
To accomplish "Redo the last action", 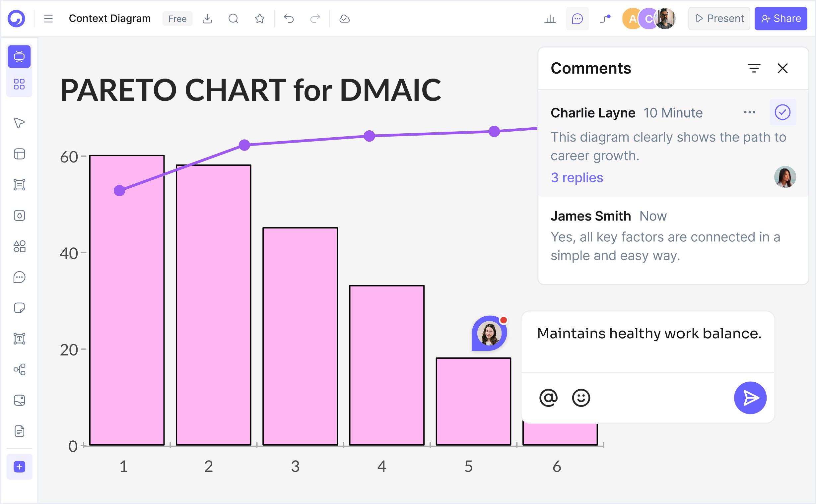I will point(315,19).
